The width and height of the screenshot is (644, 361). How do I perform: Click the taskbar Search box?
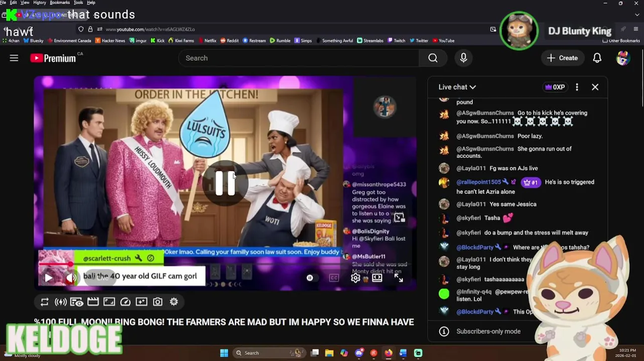(270, 353)
